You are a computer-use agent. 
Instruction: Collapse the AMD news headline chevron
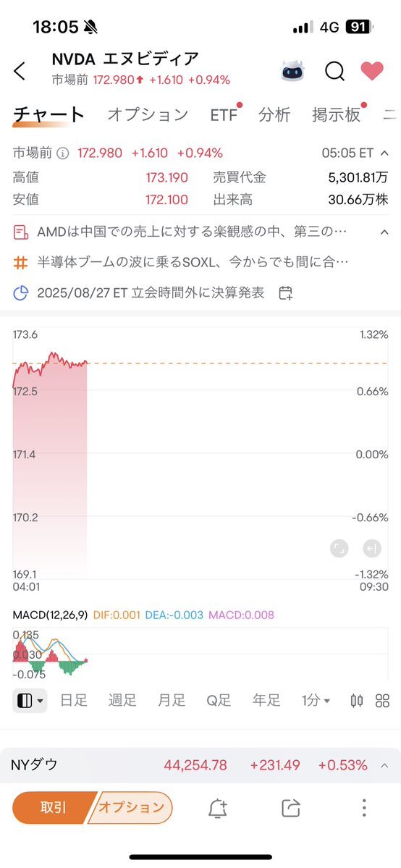pos(384,232)
